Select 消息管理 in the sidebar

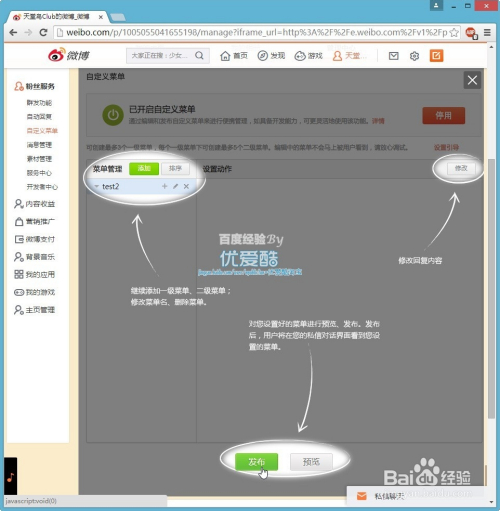(39, 145)
